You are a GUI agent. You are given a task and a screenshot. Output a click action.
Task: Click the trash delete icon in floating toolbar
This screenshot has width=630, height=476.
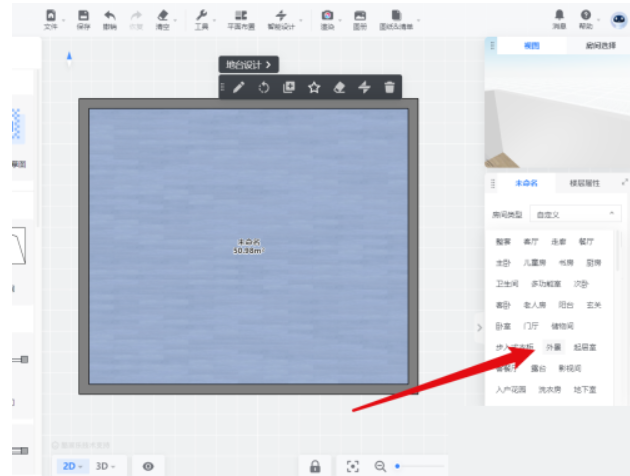click(x=389, y=87)
